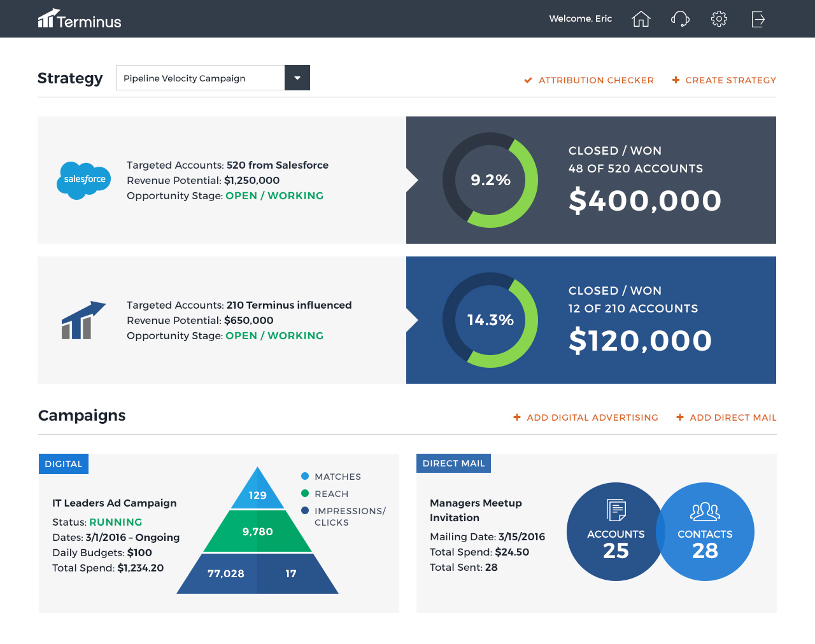
Task: Click Total Sent 28 text
Action: click(x=464, y=567)
